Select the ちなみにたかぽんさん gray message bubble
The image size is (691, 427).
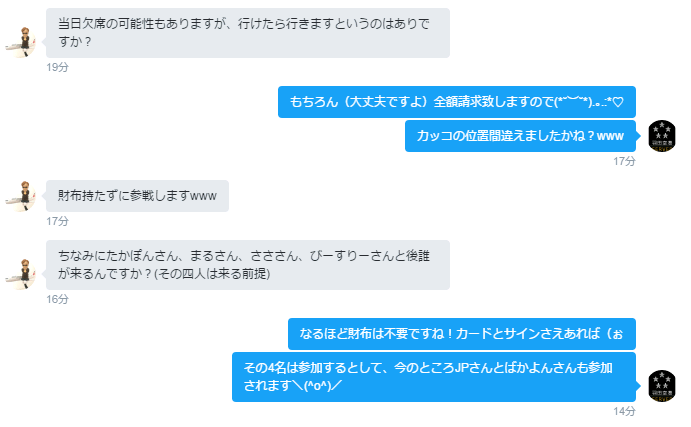pyautogui.click(x=248, y=265)
